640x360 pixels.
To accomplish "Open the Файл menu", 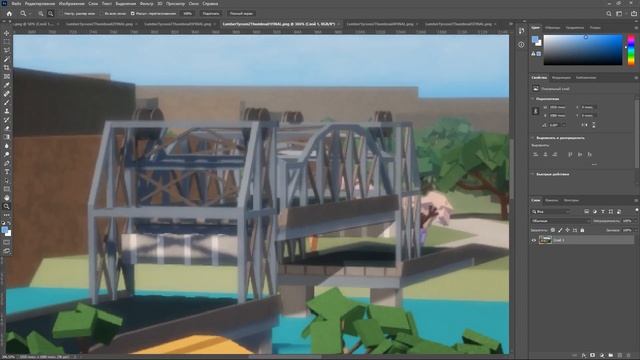I will [16, 4].
